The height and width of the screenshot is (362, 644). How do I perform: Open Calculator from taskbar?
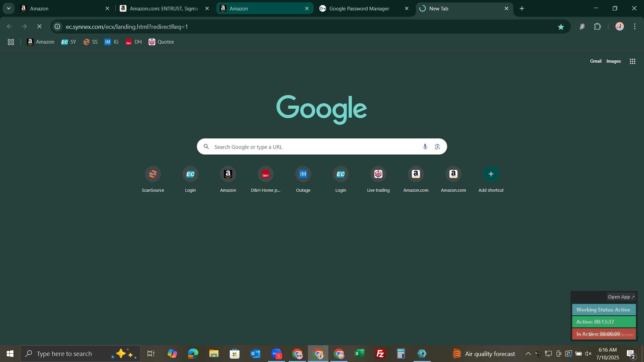[x=401, y=354]
